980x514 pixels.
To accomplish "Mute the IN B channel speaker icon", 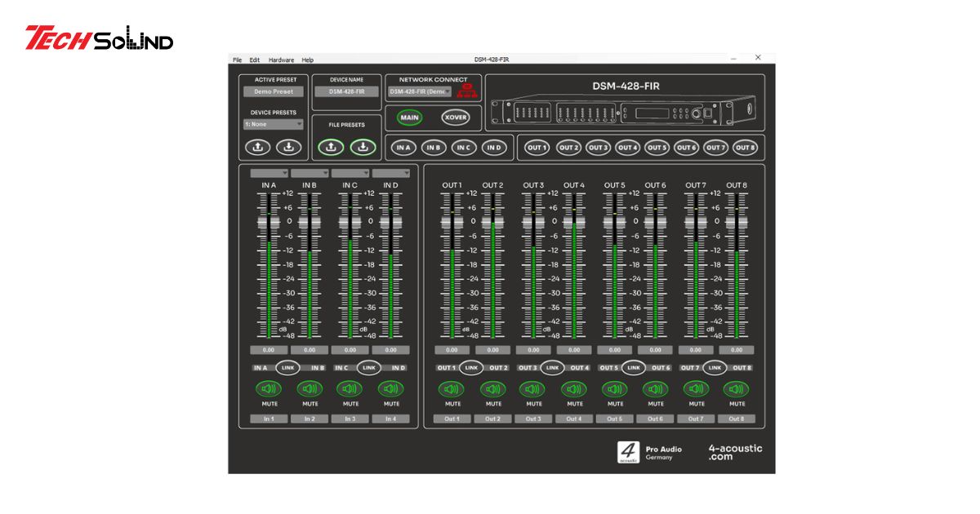I will click(310, 389).
